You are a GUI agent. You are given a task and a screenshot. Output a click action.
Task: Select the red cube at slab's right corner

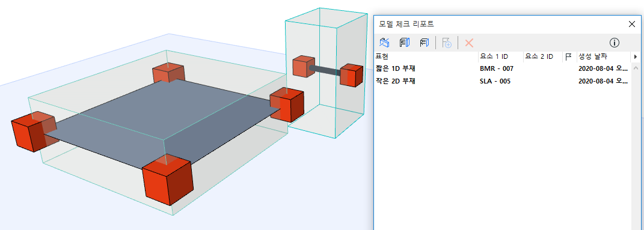(x=287, y=104)
